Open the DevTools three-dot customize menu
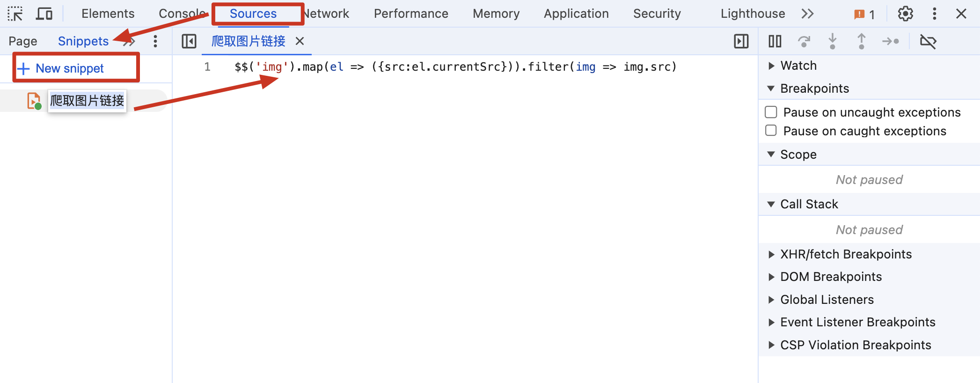 [x=934, y=14]
